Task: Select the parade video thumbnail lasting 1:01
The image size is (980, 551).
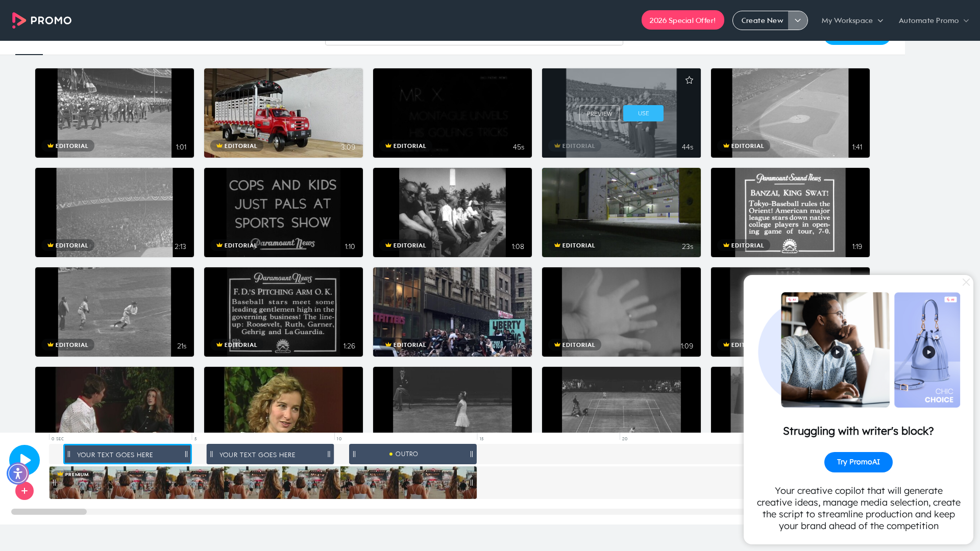Action: 114,113
